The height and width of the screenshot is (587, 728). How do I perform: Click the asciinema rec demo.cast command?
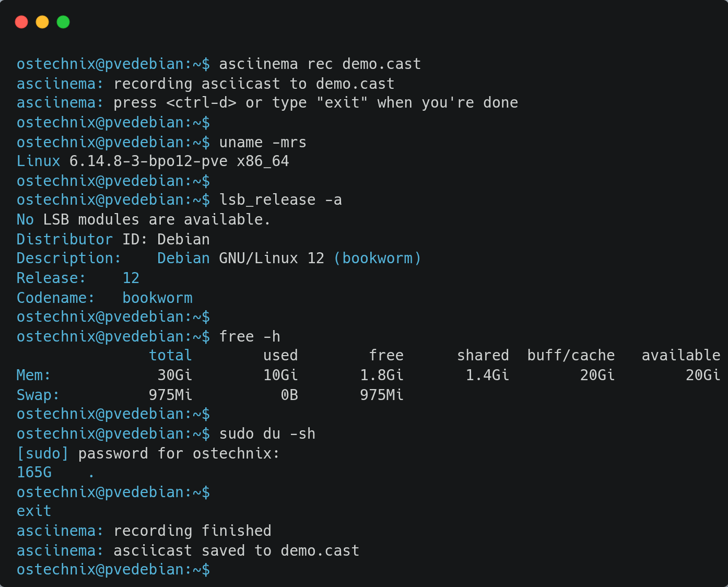point(320,64)
